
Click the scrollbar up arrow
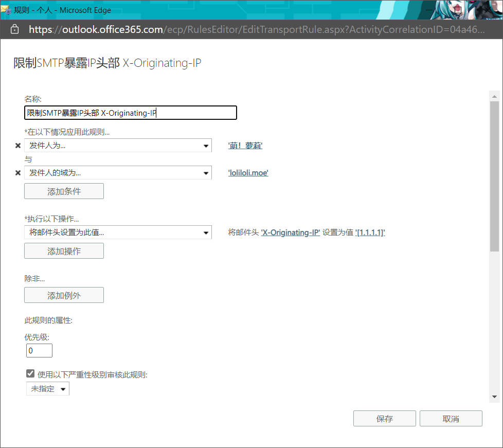pyautogui.click(x=494, y=96)
